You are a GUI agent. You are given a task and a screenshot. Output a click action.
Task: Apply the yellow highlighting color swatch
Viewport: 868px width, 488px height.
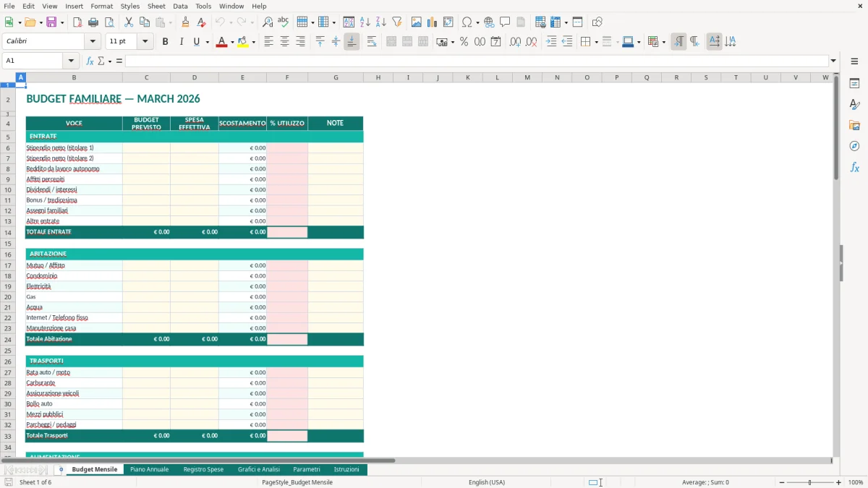(x=243, y=42)
